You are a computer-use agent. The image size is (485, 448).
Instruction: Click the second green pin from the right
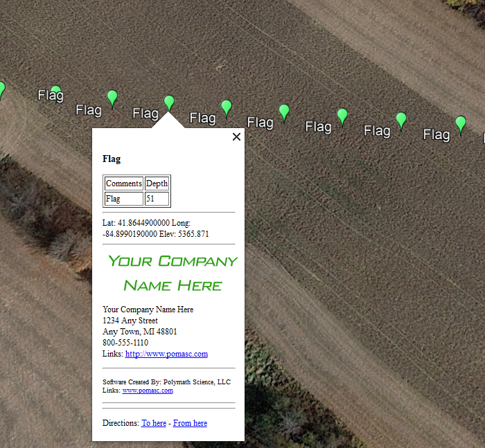pos(401,120)
